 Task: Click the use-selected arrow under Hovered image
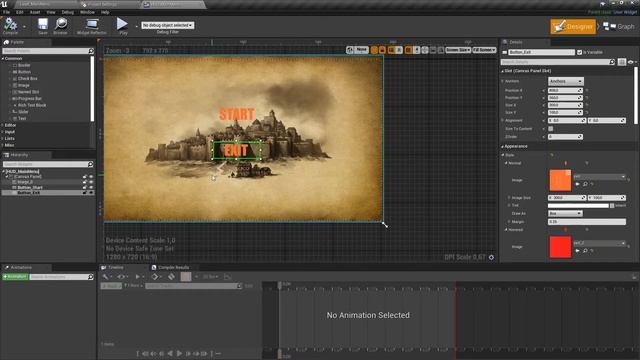[577, 251]
